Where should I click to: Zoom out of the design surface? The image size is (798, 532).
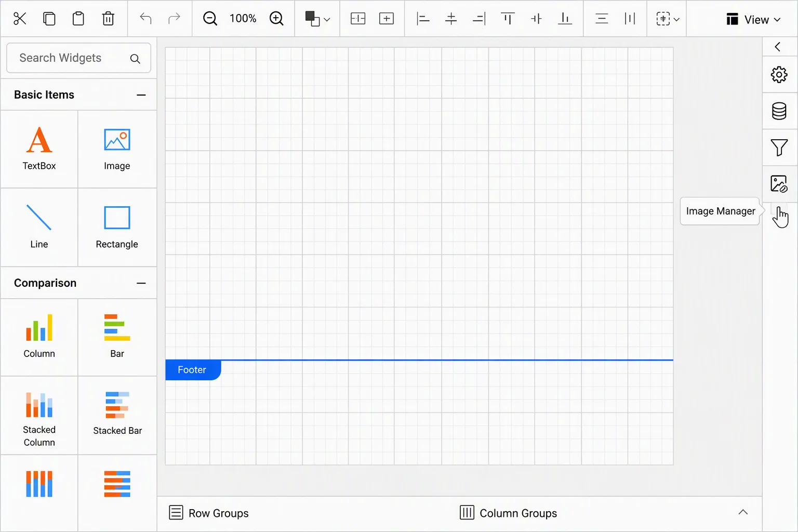[210, 19]
